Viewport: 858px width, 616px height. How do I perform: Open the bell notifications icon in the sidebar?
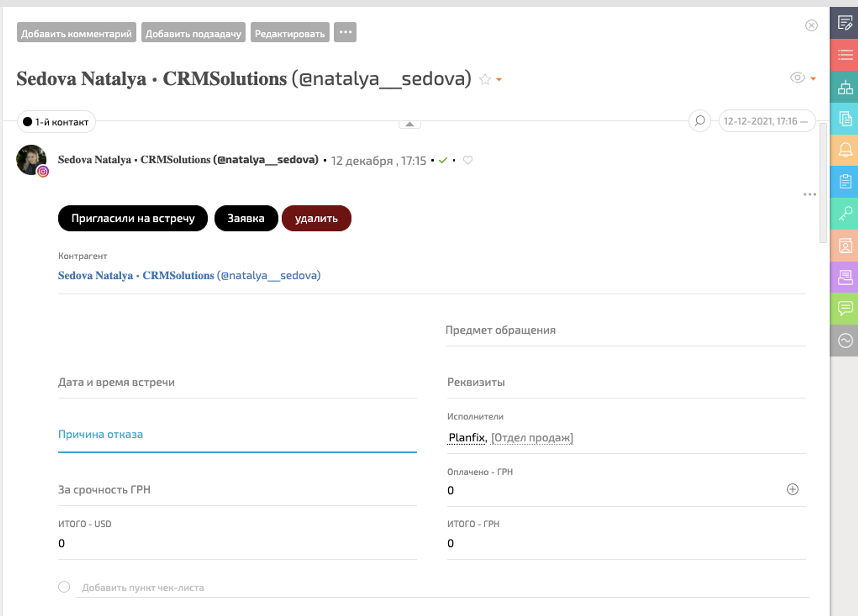(845, 150)
